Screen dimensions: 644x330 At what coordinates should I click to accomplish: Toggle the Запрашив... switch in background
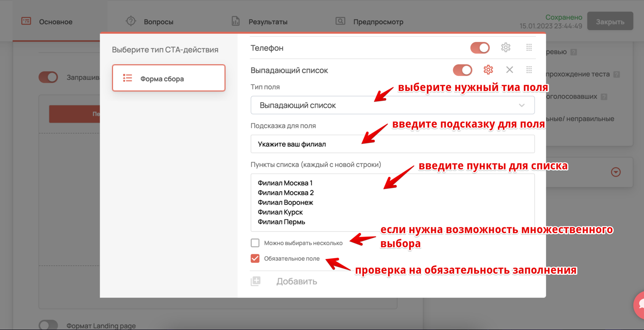pyautogui.click(x=48, y=77)
